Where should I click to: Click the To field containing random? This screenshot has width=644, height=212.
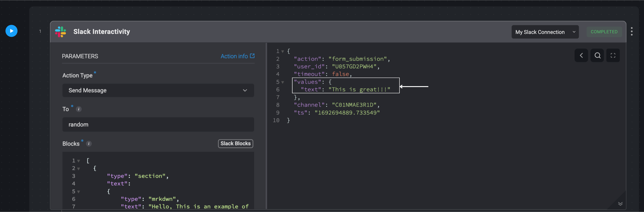[158, 124]
